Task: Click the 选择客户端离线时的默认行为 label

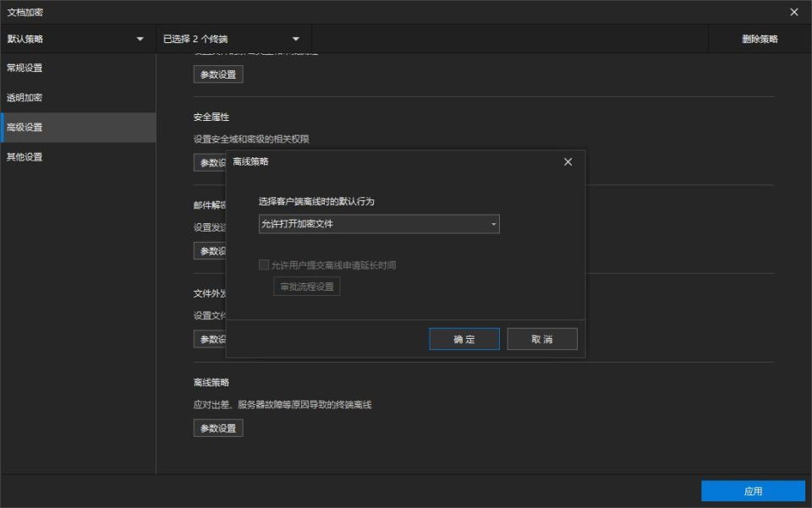Action: [x=315, y=202]
